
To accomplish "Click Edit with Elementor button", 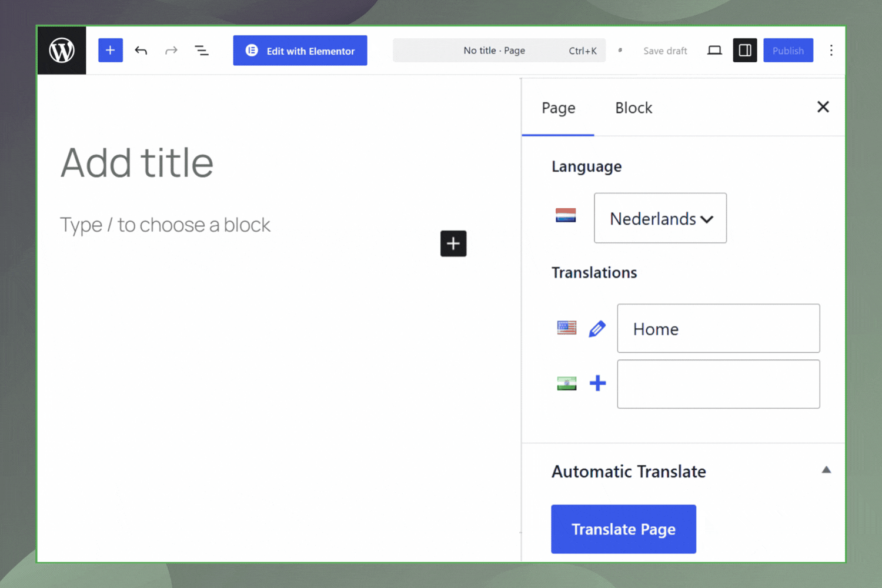I will tap(300, 51).
